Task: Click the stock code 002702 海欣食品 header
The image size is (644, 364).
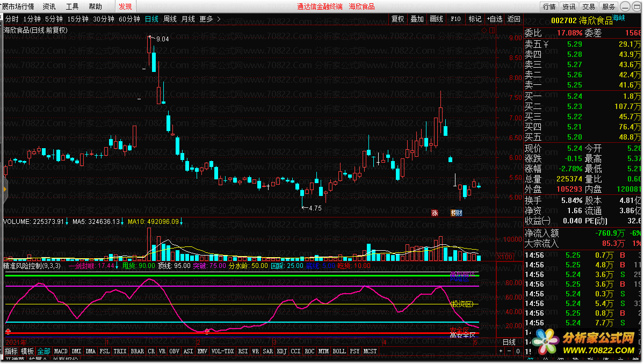Action: pos(582,20)
